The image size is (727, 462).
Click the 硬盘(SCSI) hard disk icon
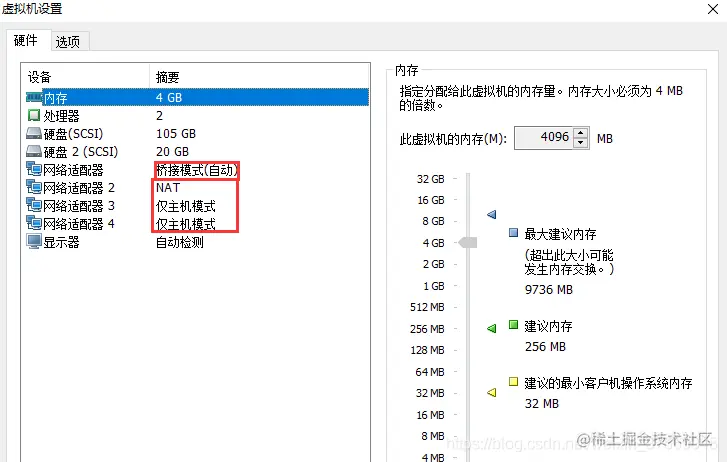(34, 134)
